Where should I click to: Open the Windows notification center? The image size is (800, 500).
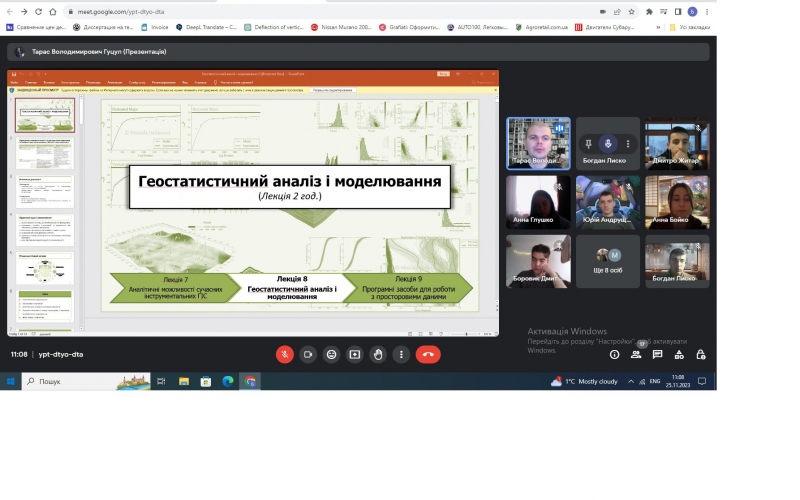(x=702, y=381)
